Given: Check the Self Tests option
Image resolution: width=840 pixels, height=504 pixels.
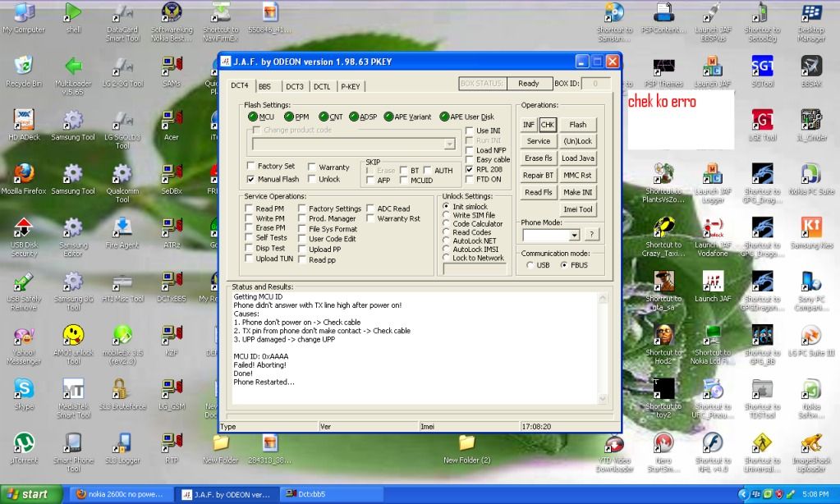Looking at the screenshot, I should [249, 237].
